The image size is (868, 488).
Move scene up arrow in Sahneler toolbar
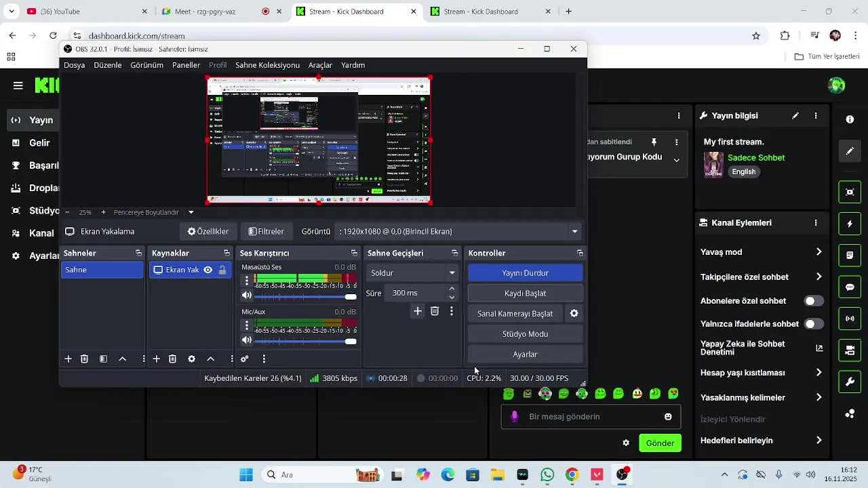point(123,359)
